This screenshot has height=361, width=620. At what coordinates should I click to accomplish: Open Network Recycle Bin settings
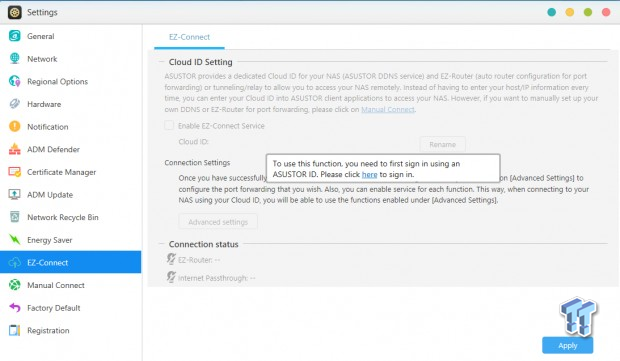pos(70,217)
